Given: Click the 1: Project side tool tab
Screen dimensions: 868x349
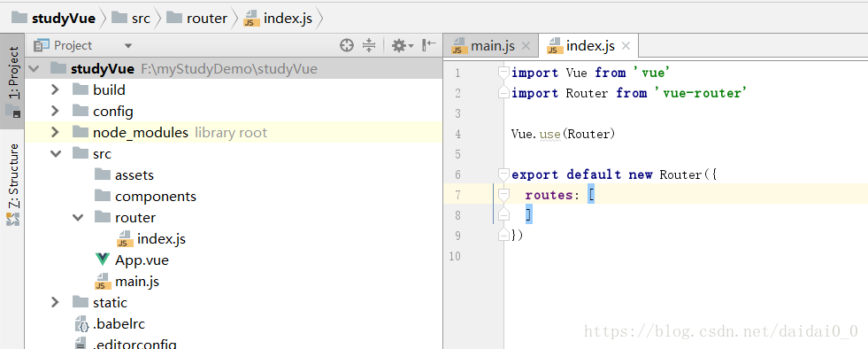Looking at the screenshot, I should tap(12, 81).
